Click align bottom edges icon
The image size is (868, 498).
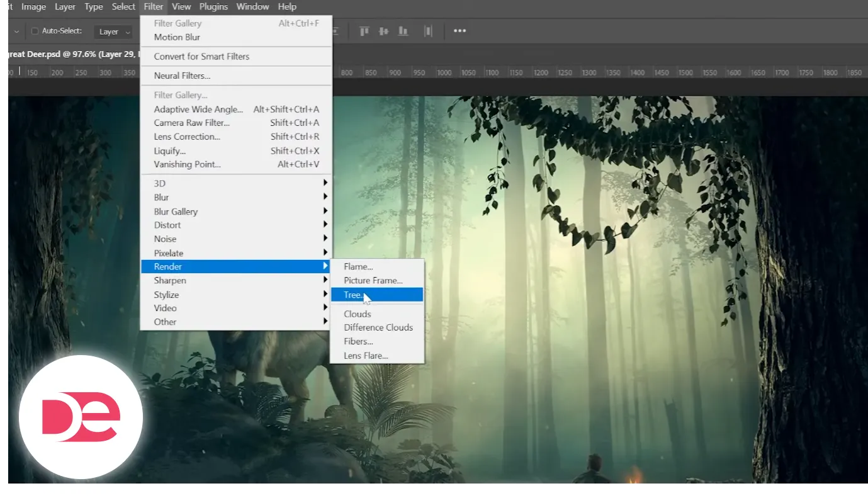(x=403, y=31)
